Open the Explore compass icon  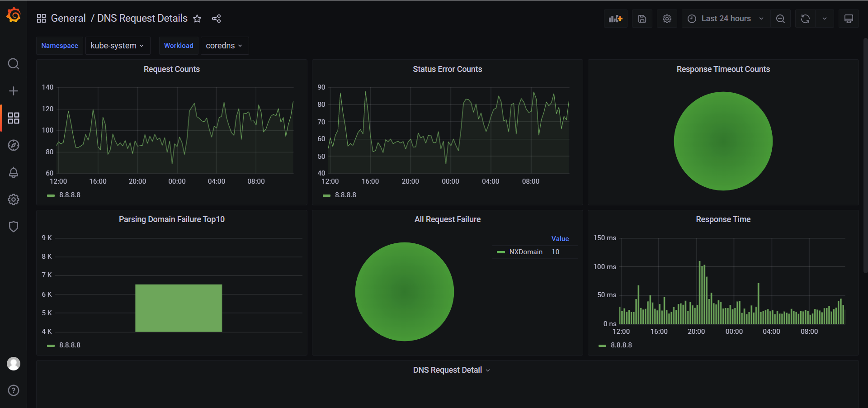point(14,145)
